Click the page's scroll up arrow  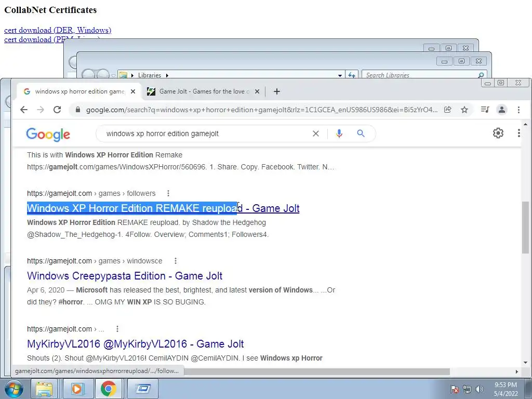coord(525,124)
